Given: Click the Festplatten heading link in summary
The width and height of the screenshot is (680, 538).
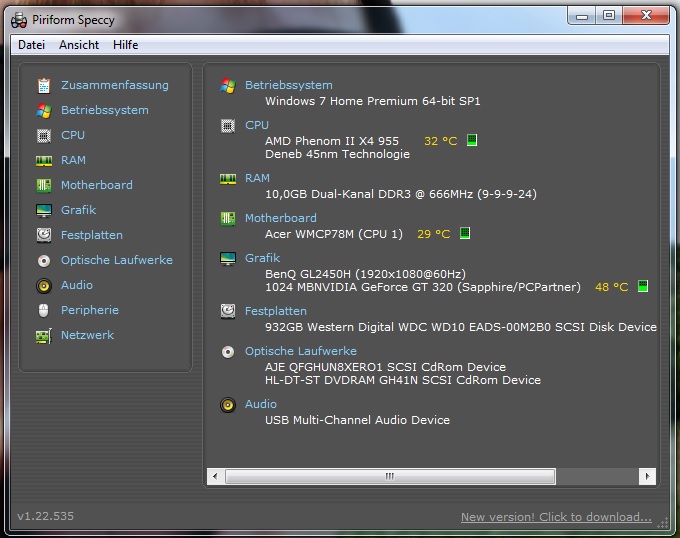Looking at the screenshot, I should pyautogui.click(x=276, y=311).
